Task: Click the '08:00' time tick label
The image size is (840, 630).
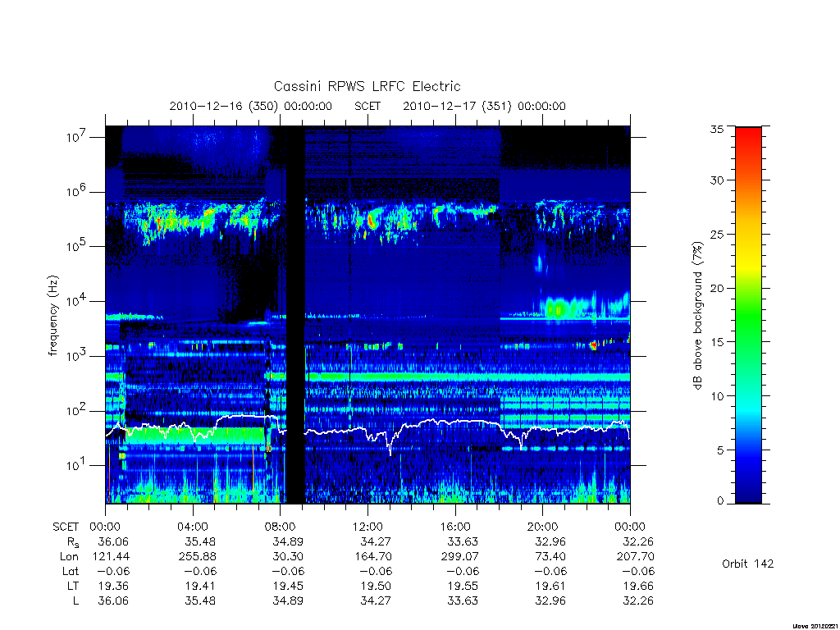Action: (x=280, y=527)
